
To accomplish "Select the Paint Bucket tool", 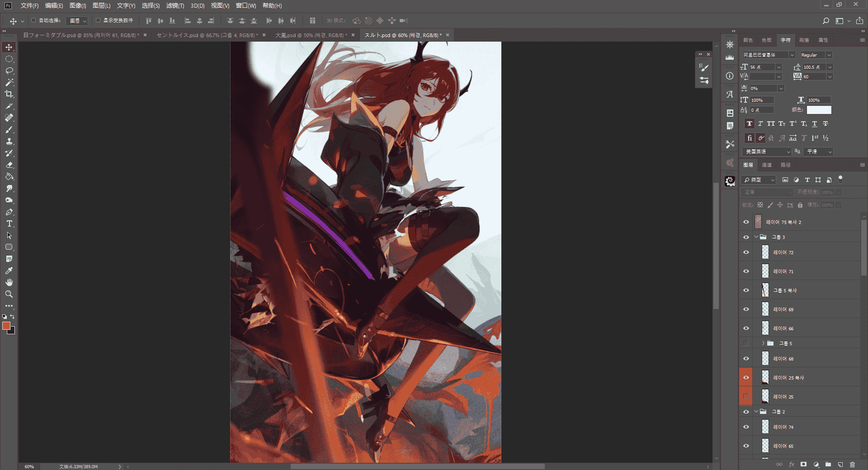I will point(9,177).
